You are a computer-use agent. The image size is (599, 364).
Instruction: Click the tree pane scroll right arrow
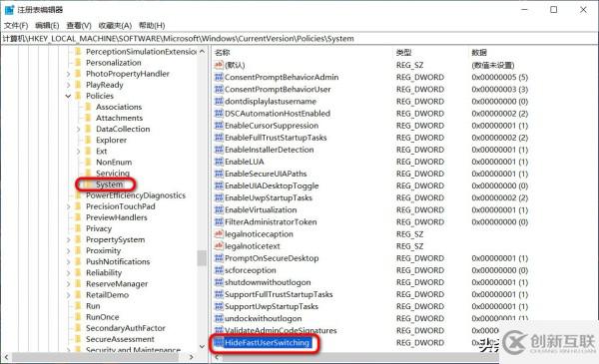click(x=192, y=357)
